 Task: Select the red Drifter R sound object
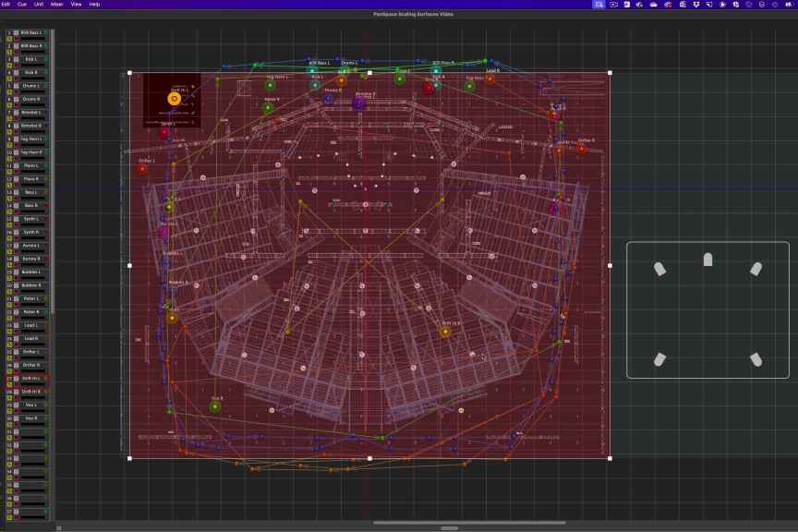[582, 150]
